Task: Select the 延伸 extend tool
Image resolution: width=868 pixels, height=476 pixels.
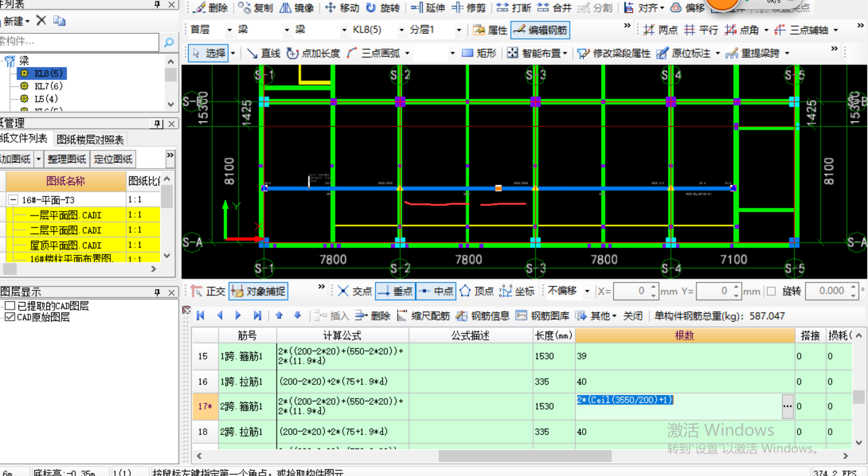Action: [x=428, y=8]
